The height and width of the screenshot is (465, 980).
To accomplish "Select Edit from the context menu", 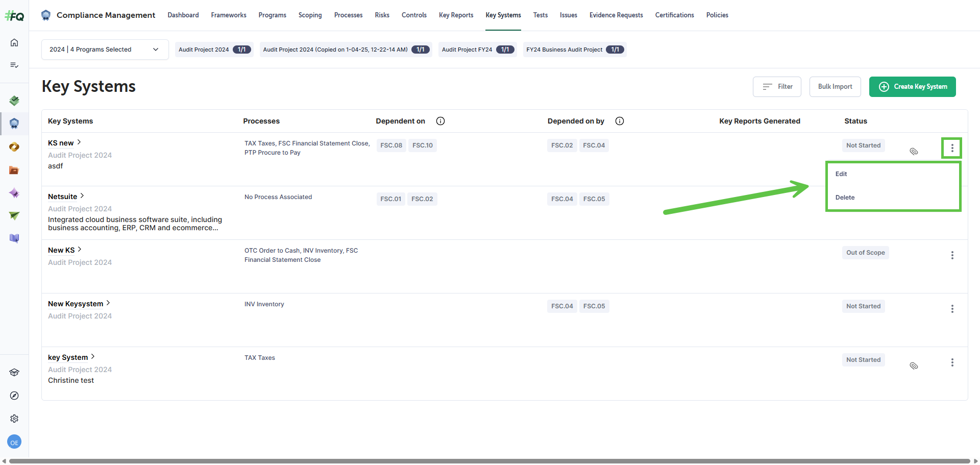I will click(x=841, y=174).
